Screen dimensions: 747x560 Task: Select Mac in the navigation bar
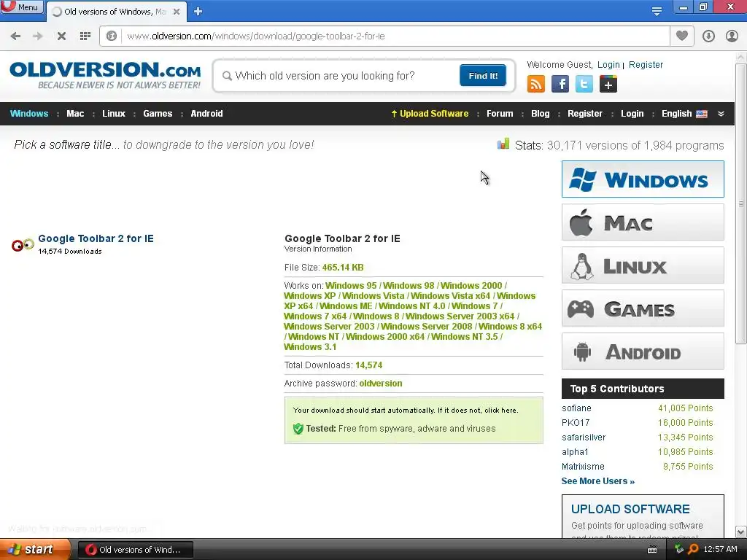(x=75, y=114)
